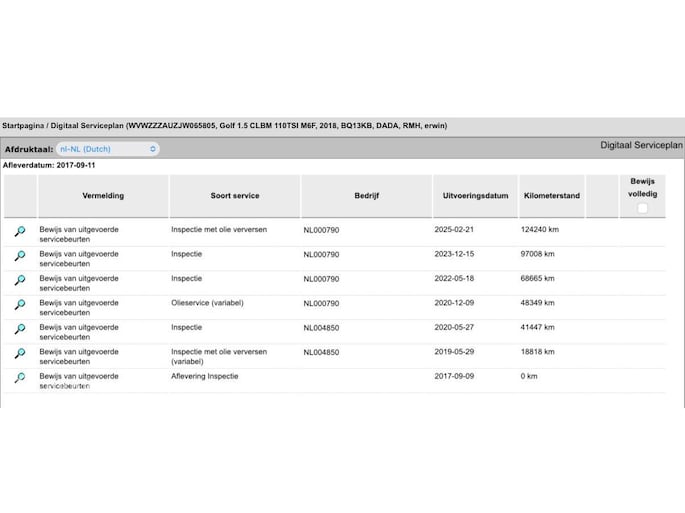Click magnifier icon for Olieservice (variabel) row
685x513 pixels.
click(19, 304)
